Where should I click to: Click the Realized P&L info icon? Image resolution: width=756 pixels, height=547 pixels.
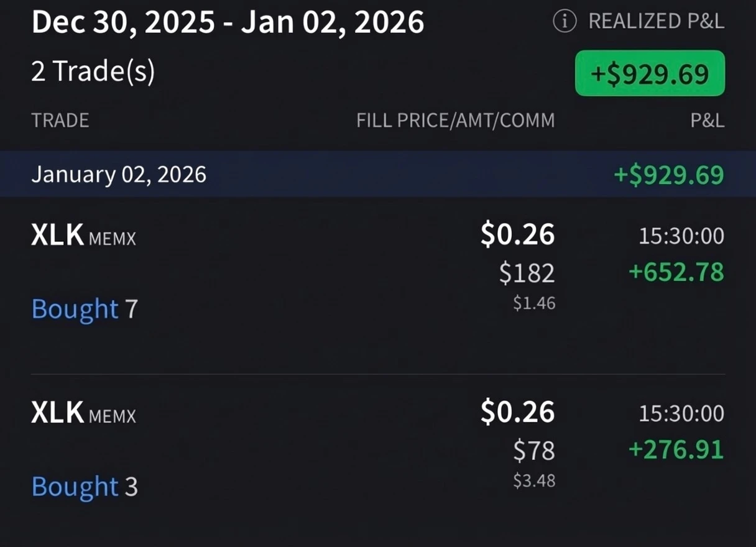[565, 22]
